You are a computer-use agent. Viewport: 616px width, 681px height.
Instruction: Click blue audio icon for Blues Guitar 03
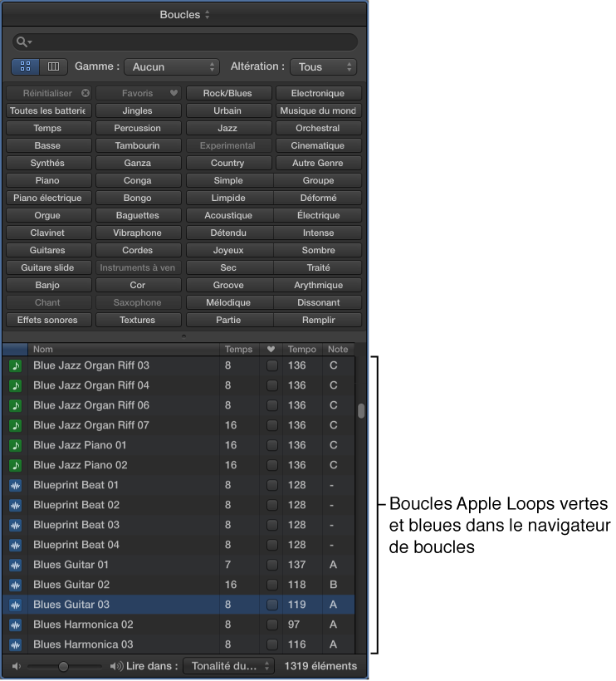(16, 605)
